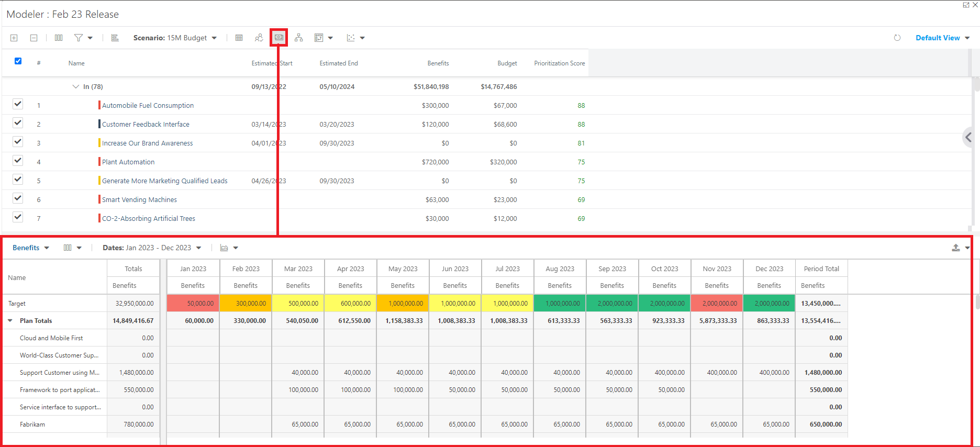
Task: Open the columns dropdown arrow in Benefits panel
Action: pos(79,248)
